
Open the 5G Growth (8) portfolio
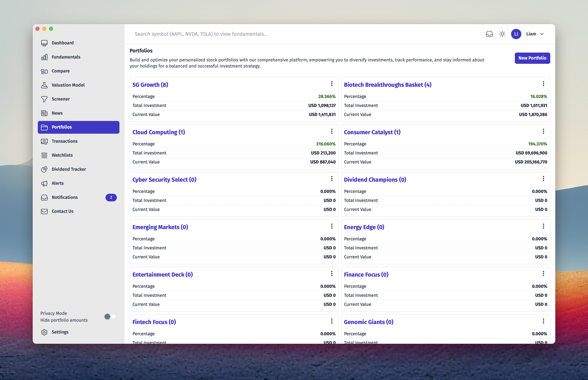150,85
